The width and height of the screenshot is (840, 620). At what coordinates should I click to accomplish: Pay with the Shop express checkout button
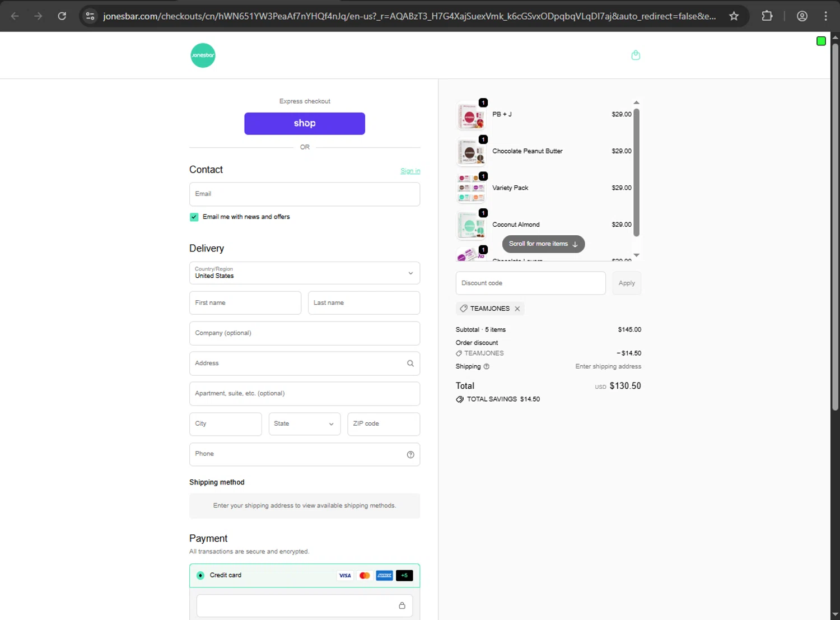coord(304,124)
